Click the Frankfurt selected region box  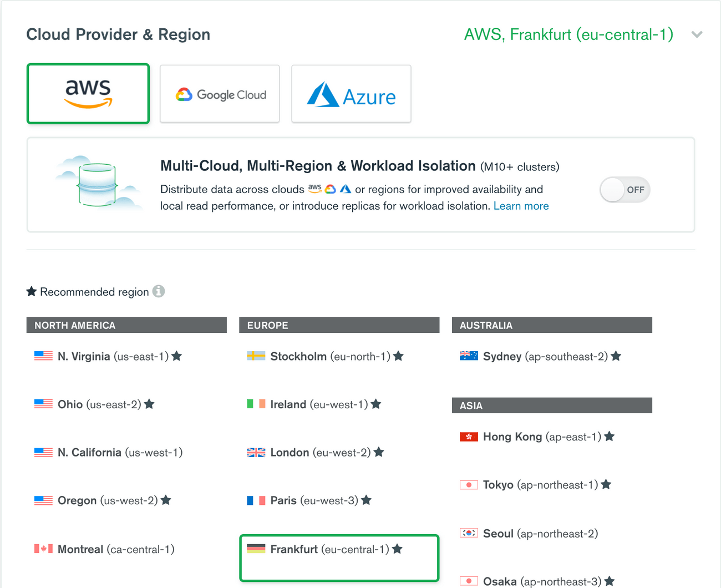click(339, 557)
